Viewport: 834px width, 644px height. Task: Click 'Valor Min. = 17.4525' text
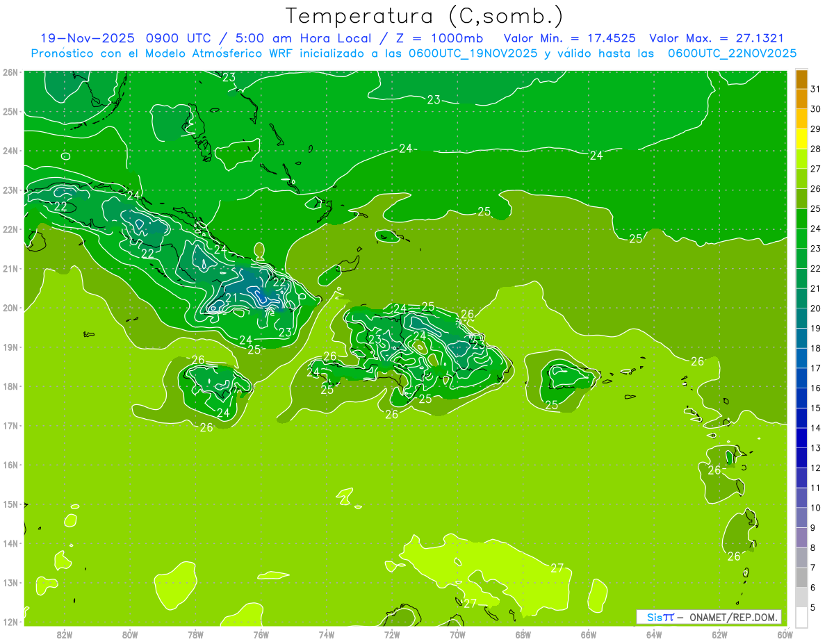click(x=569, y=38)
